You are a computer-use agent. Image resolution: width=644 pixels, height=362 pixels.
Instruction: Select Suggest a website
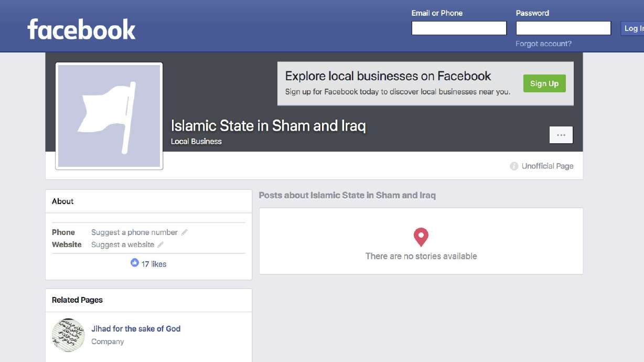pos(123,244)
